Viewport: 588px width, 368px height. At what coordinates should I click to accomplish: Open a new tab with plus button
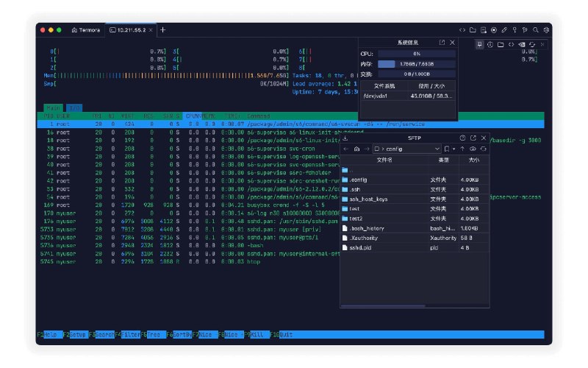[x=162, y=30]
